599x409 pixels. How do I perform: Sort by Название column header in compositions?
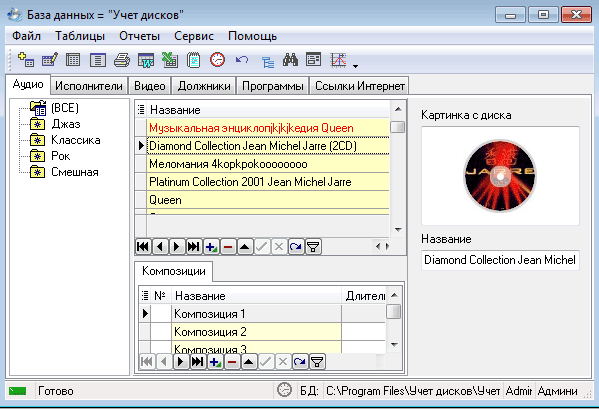click(x=256, y=296)
